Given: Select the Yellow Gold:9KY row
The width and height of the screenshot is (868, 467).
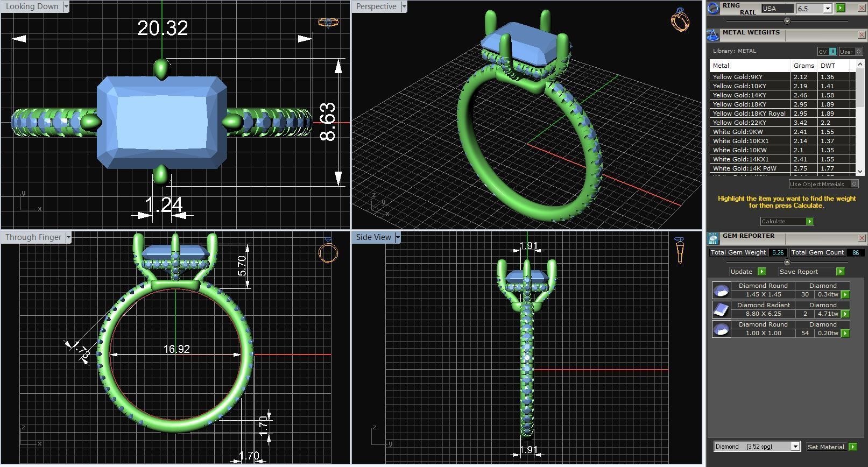Looking at the screenshot, I should click(782, 77).
